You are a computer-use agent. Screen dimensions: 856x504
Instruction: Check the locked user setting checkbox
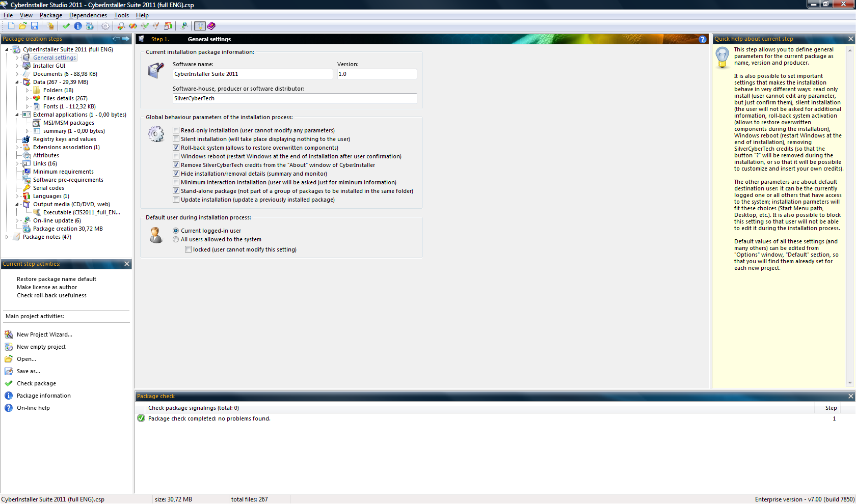(188, 249)
